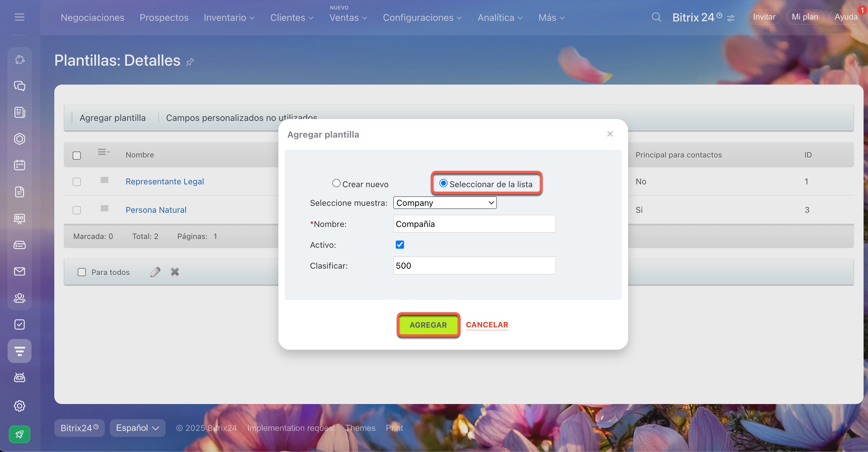Viewport: 868px width, 452px height.
Task: Open the Persona Natural template link
Action: click(156, 210)
